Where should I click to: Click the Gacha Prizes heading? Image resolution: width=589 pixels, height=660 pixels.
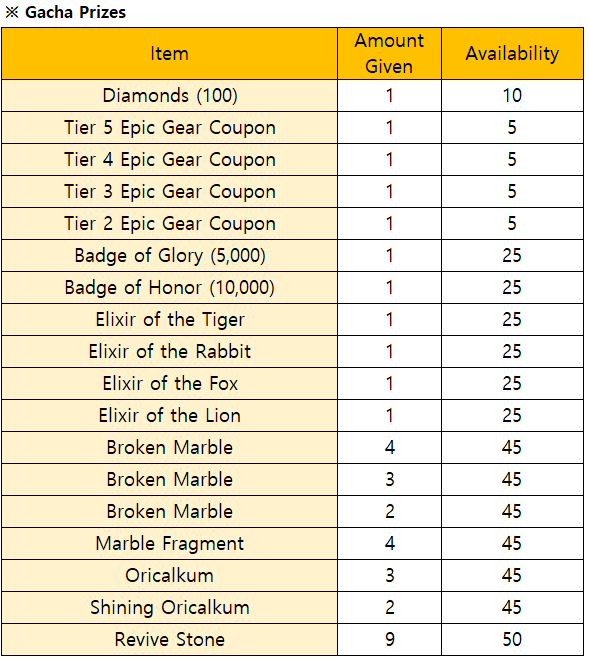tap(65, 12)
